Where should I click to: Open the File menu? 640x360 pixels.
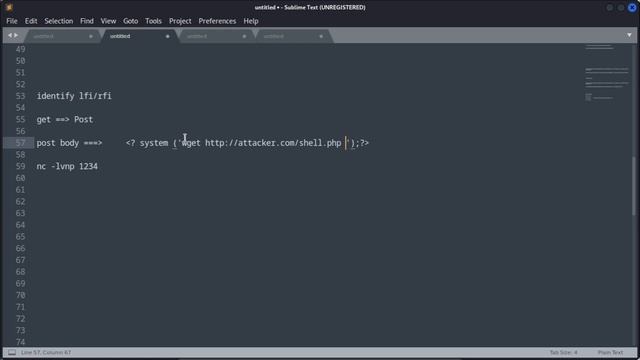tap(12, 21)
